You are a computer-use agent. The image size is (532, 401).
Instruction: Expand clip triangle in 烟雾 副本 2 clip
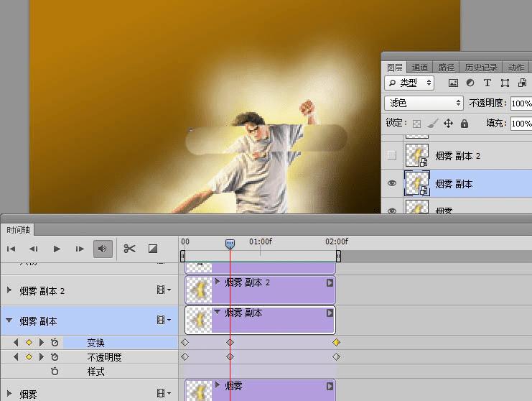(x=217, y=281)
